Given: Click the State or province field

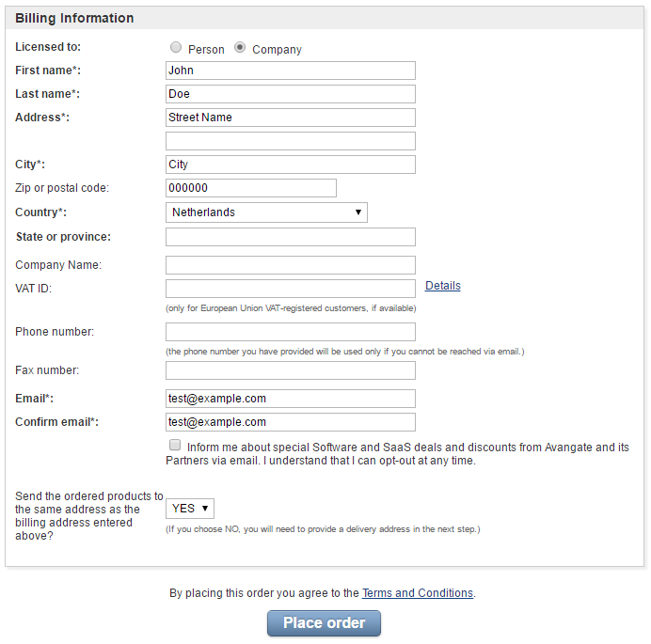Looking at the screenshot, I should (291, 237).
